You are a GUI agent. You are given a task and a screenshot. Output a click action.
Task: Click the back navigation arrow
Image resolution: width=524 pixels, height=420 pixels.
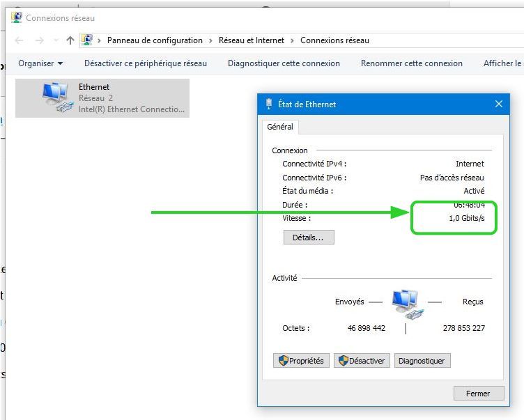coord(19,40)
